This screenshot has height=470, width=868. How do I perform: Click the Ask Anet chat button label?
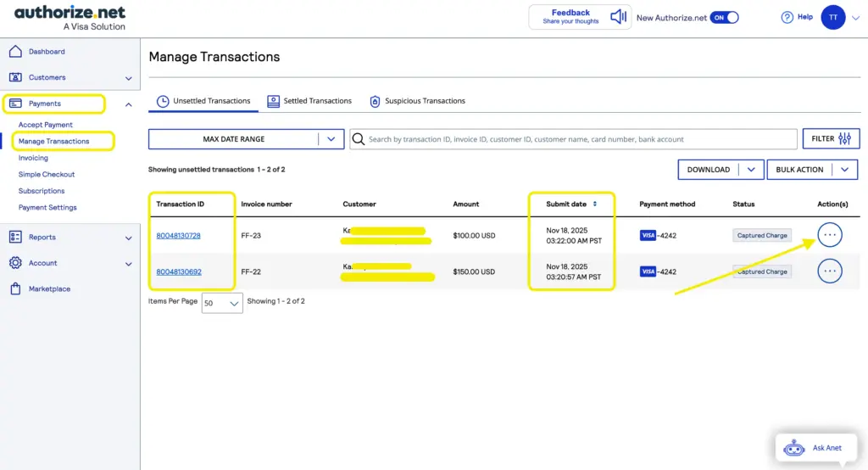point(827,448)
